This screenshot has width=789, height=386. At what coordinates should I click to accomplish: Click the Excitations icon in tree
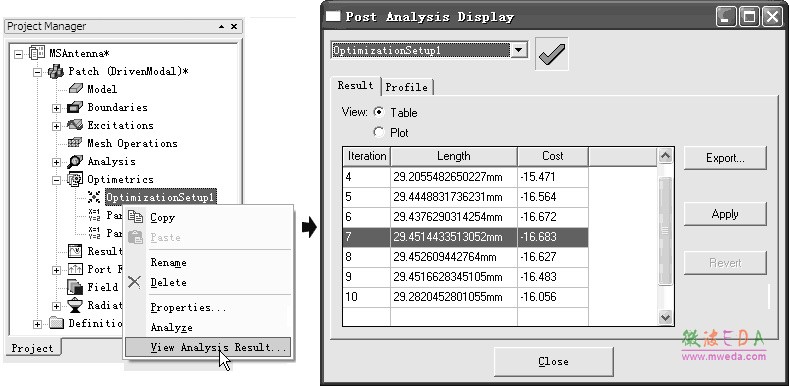point(75,125)
